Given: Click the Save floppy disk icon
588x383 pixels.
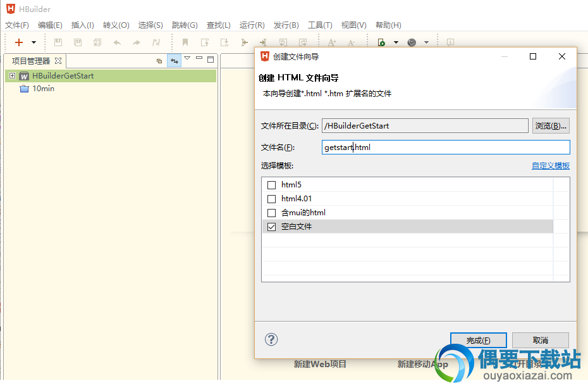Looking at the screenshot, I should pyautogui.click(x=58, y=42).
